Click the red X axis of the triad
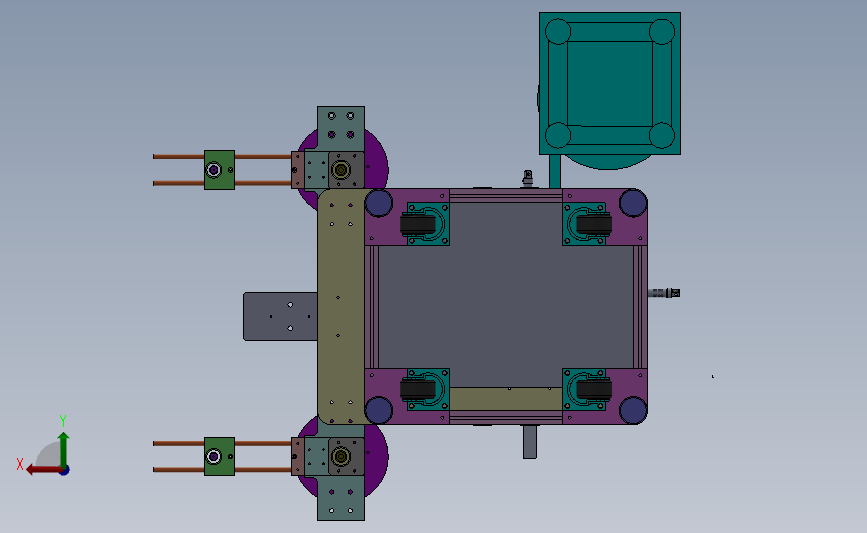The height and width of the screenshot is (533, 867). (43, 470)
